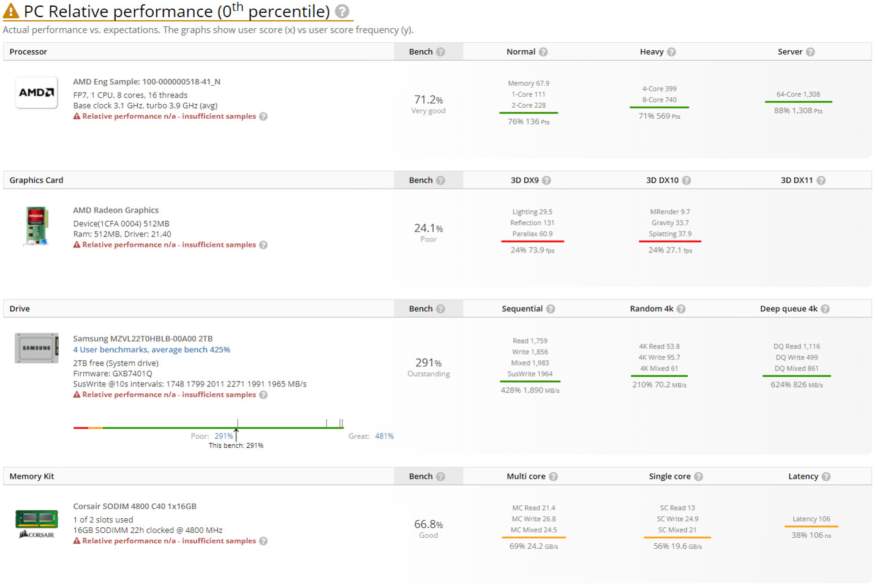Image resolution: width=877 pixels, height=588 pixels.
Task: Click the Poor 291% link under drive graph
Action: coord(224,436)
